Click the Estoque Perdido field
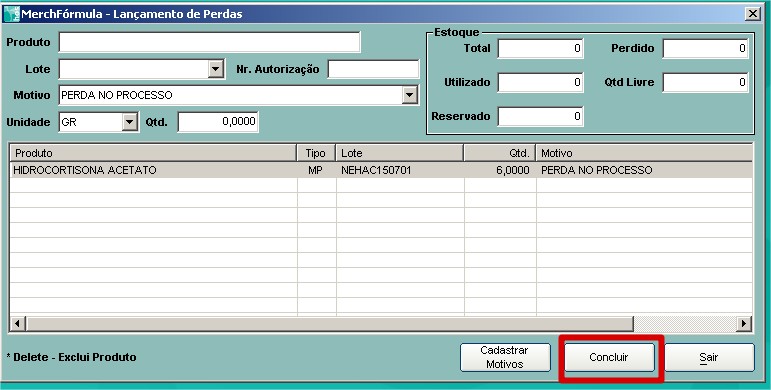771x390 pixels. [705, 49]
